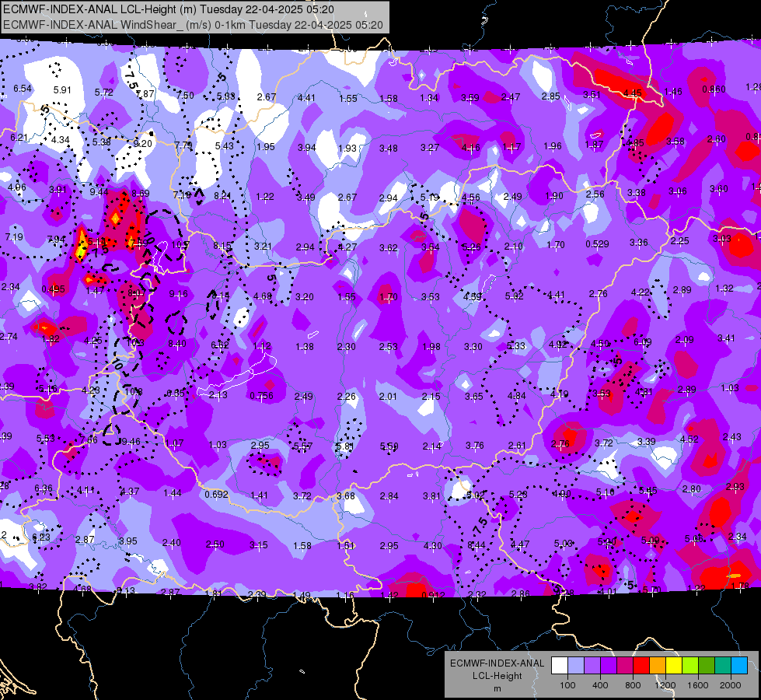
Task: Click the map value 6.54
Action: point(23,89)
